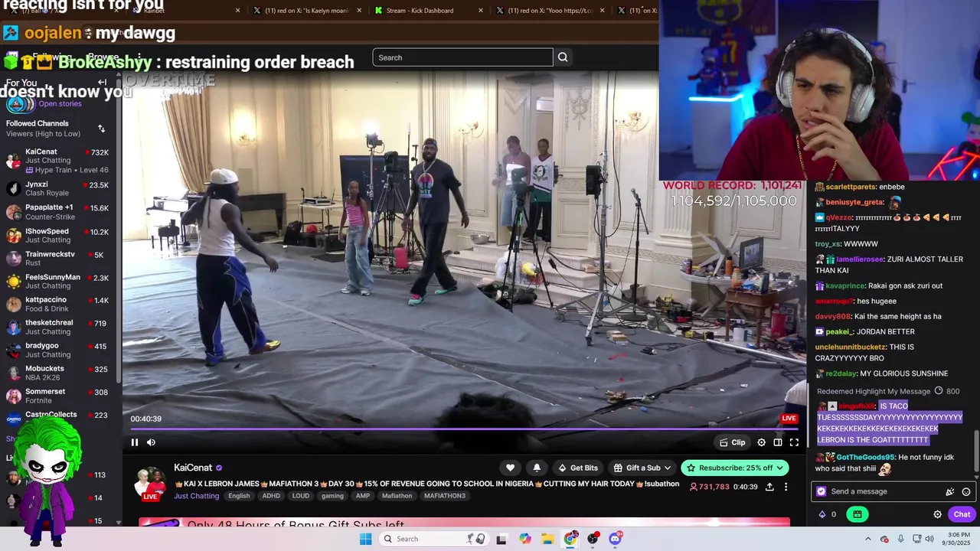
Task: Open Papaplatte +1 channel in sidebar
Action: [x=58, y=212]
